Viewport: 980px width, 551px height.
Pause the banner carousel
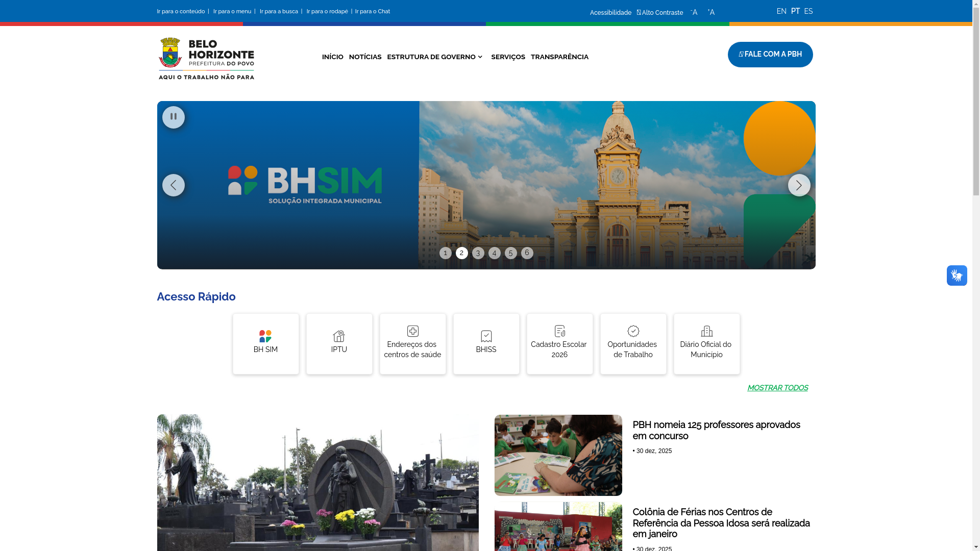point(174,117)
